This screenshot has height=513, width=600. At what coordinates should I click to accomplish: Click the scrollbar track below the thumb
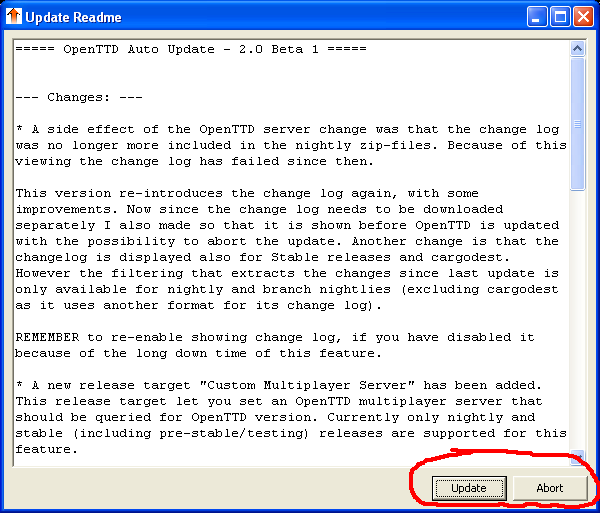(577, 318)
